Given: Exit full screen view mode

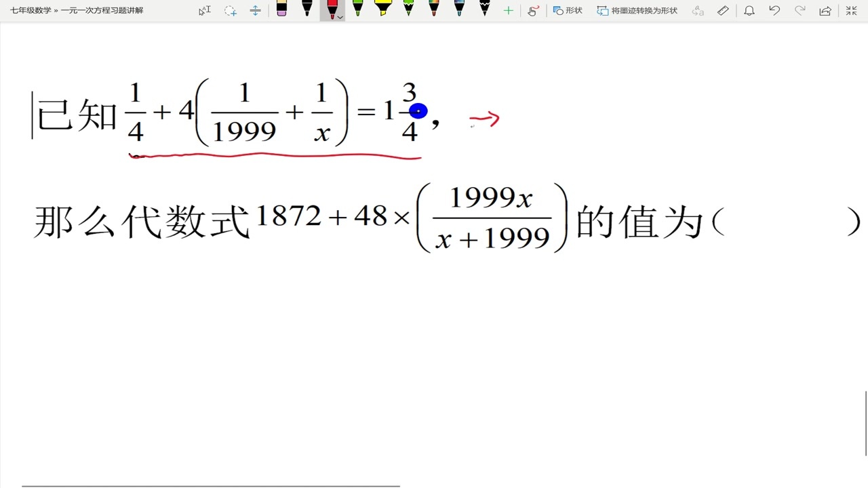Looking at the screenshot, I should pos(851,10).
